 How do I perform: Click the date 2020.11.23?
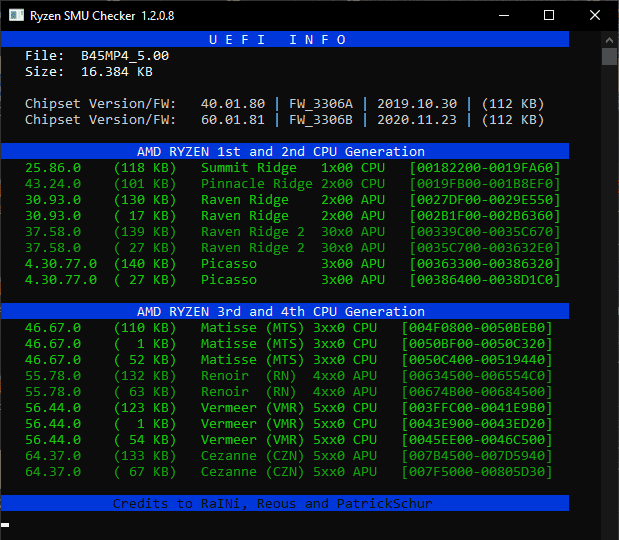click(x=417, y=120)
